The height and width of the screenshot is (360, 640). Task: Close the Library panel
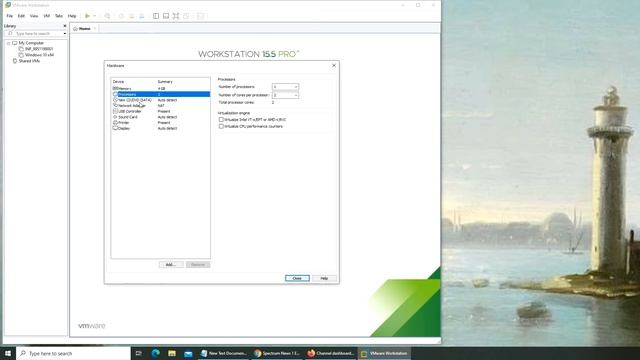tap(64, 26)
